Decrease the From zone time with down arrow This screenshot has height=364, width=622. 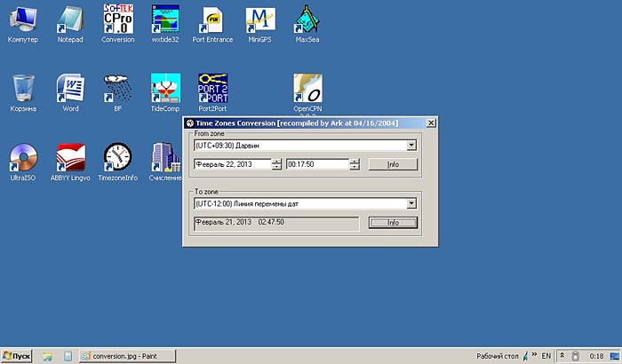click(355, 167)
